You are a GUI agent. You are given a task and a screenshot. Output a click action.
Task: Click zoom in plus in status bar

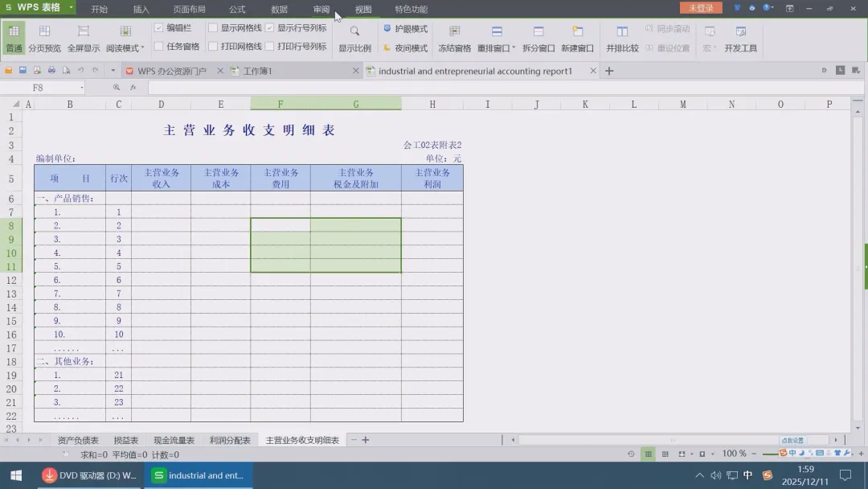(861, 454)
